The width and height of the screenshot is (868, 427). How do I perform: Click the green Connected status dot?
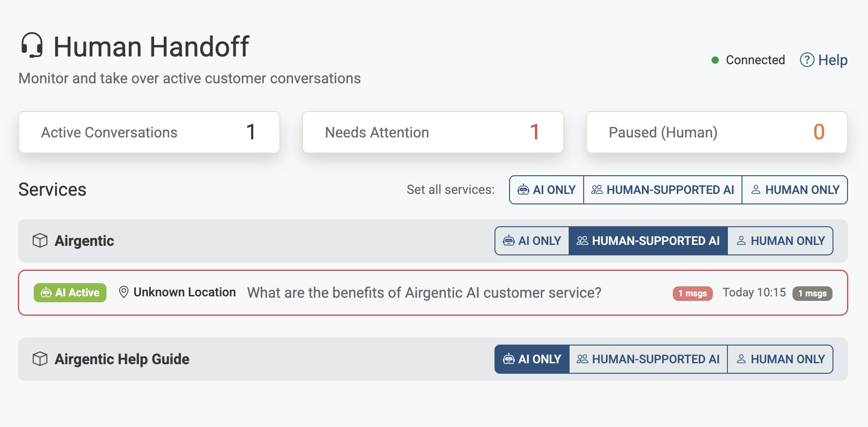(715, 60)
